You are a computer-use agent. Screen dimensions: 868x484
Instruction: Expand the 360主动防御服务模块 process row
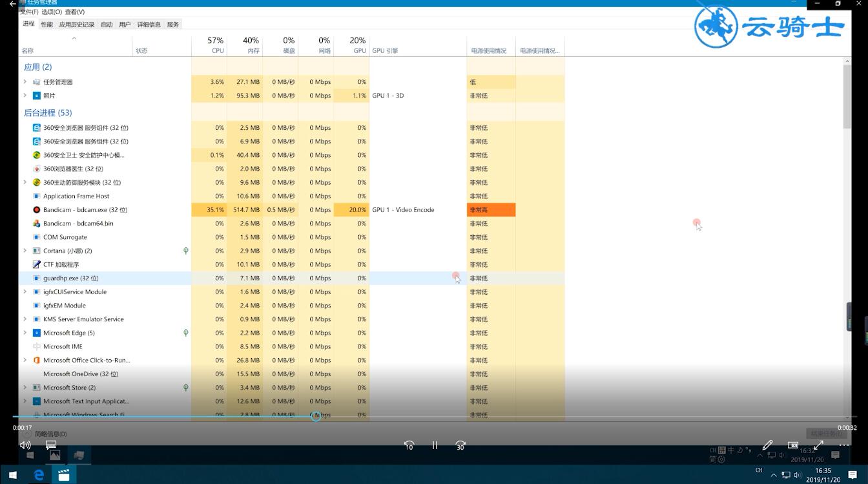pos(25,182)
